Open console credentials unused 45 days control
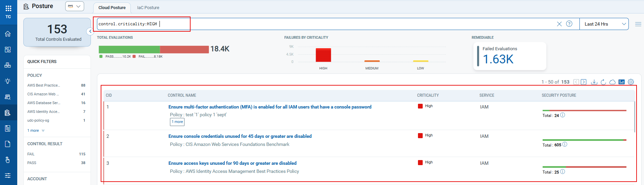Image resolution: width=644 pixels, height=185 pixels. [x=240, y=136]
